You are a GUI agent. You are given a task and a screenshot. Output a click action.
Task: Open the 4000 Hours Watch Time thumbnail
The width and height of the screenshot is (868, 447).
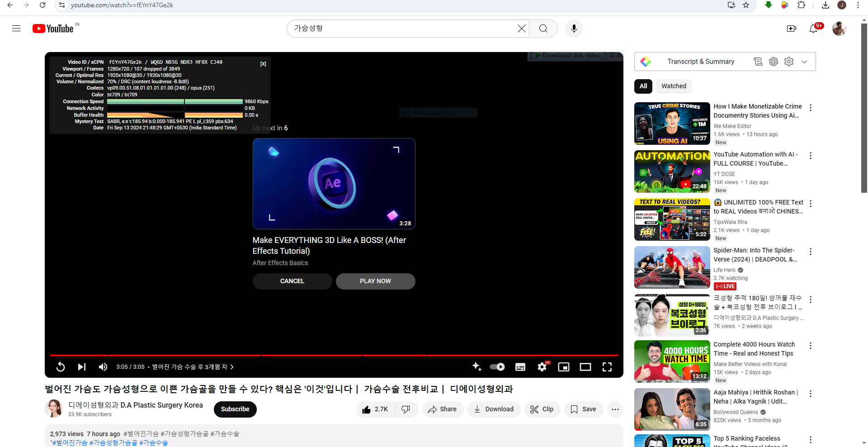[672, 361]
